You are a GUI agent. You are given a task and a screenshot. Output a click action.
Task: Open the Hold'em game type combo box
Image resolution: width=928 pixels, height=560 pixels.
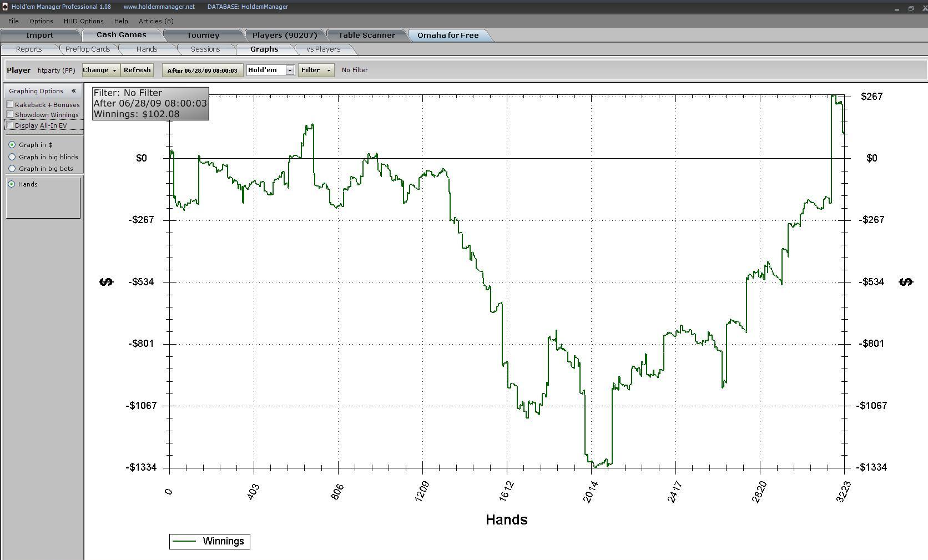270,70
